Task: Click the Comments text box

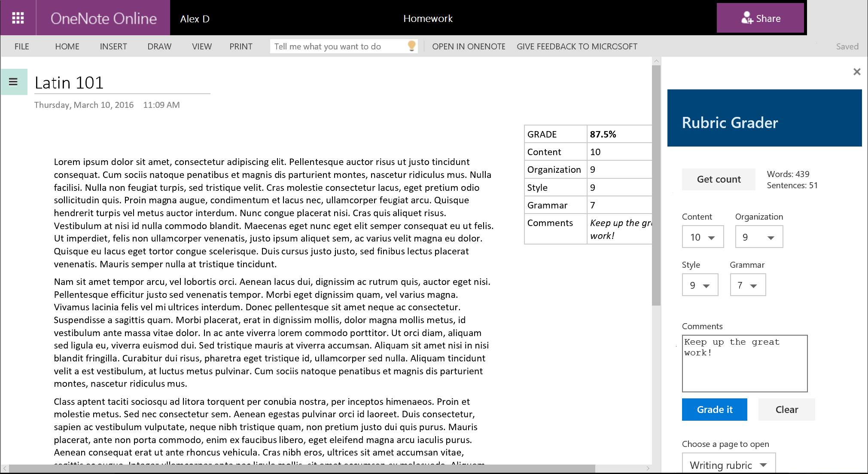Action: [744, 364]
